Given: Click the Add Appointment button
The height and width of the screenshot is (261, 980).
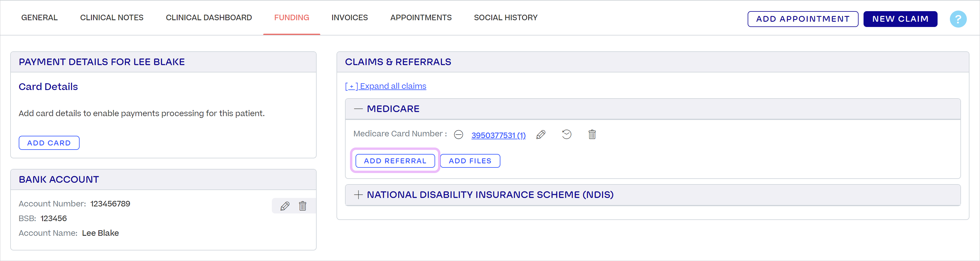Looking at the screenshot, I should [x=802, y=19].
